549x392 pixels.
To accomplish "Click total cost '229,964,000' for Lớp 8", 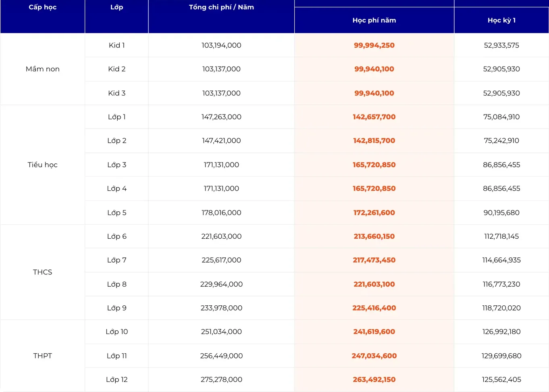I will click(x=221, y=284).
